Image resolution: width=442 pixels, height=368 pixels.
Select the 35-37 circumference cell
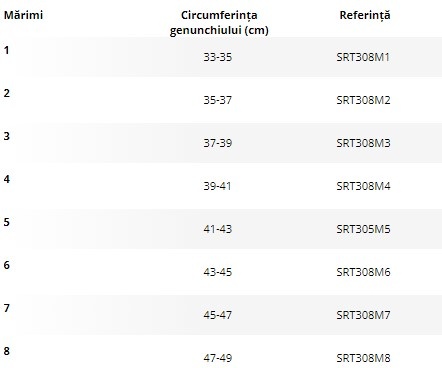click(218, 100)
